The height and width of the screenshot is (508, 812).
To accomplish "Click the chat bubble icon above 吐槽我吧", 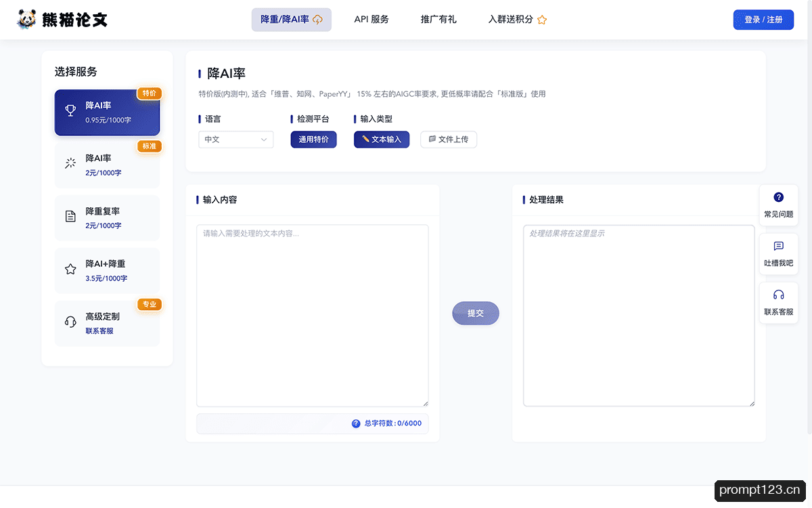I will click(x=778, y=246).
